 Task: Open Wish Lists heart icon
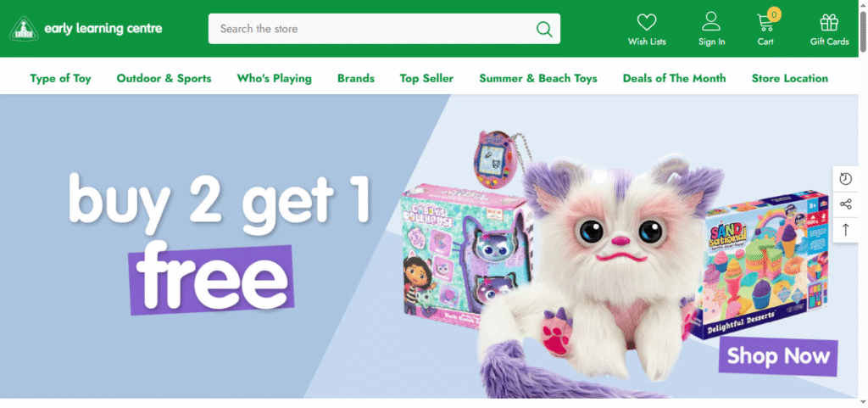pyautogui.click(x=647, y=22)
